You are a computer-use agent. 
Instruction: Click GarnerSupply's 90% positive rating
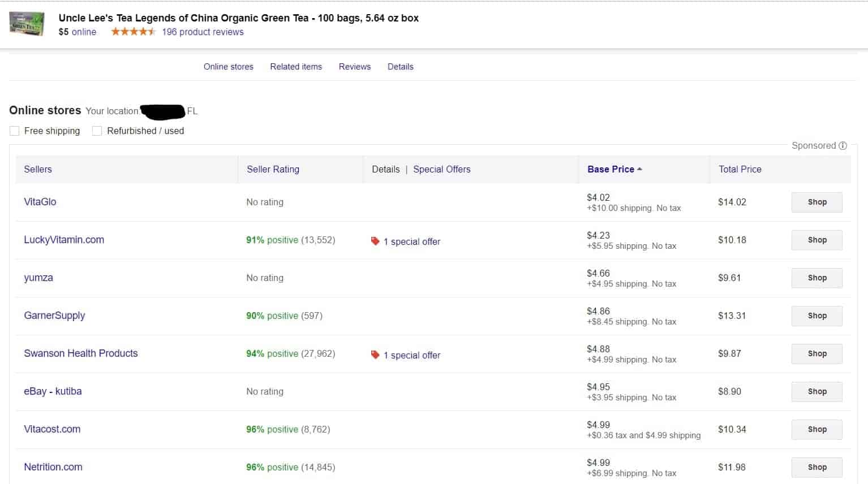[x=272, y=316]
